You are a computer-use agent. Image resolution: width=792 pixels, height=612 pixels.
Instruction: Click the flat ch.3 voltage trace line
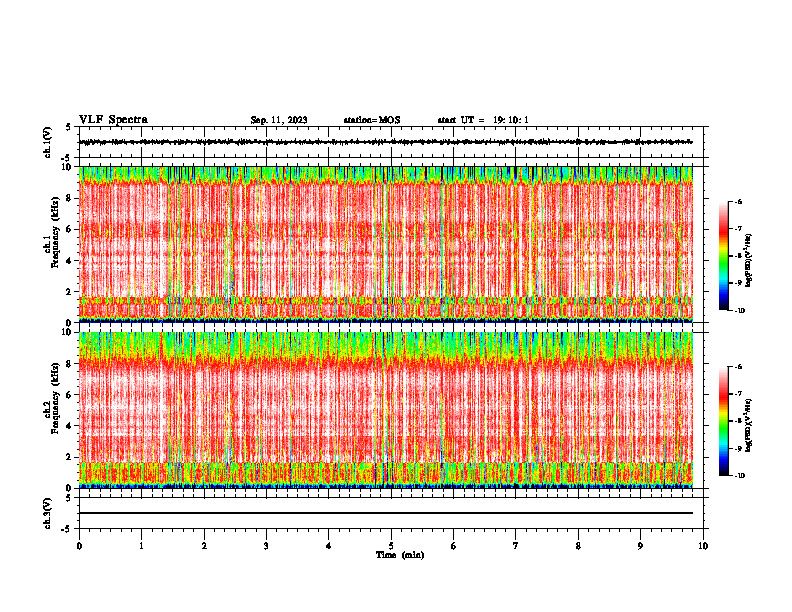[x=386, y=513]
